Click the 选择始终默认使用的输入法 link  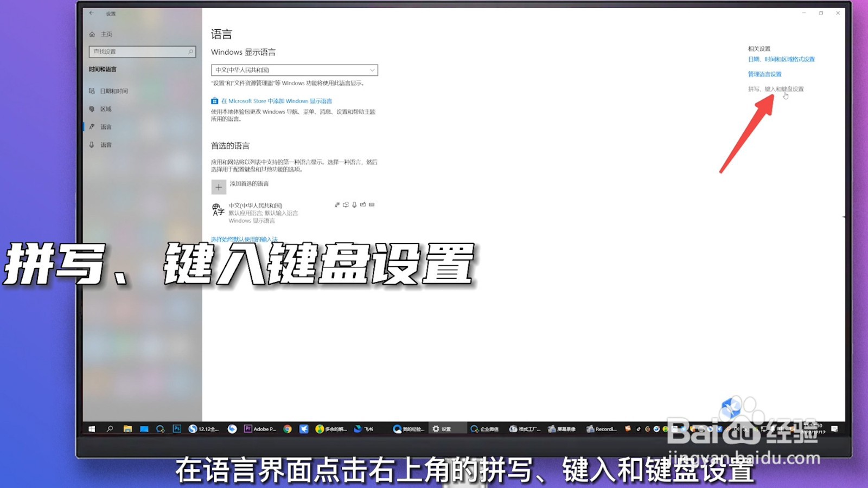click(x=244, y=239)
